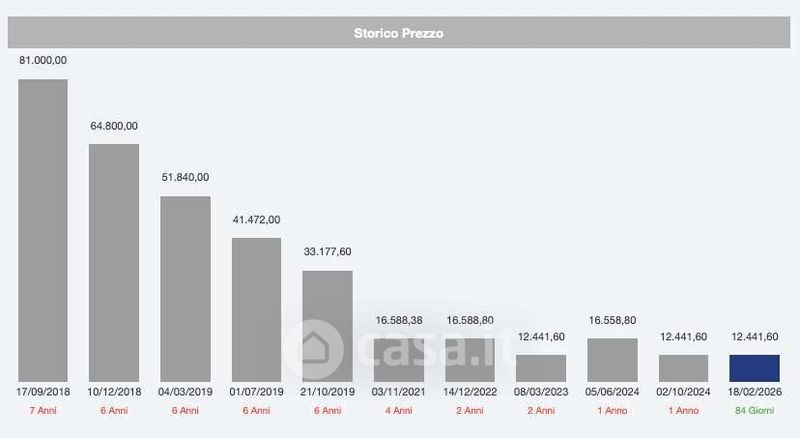Select the blue 18/02/2026 price bar
The height and width of the screenshot is (438, 800).
(755, 368)
